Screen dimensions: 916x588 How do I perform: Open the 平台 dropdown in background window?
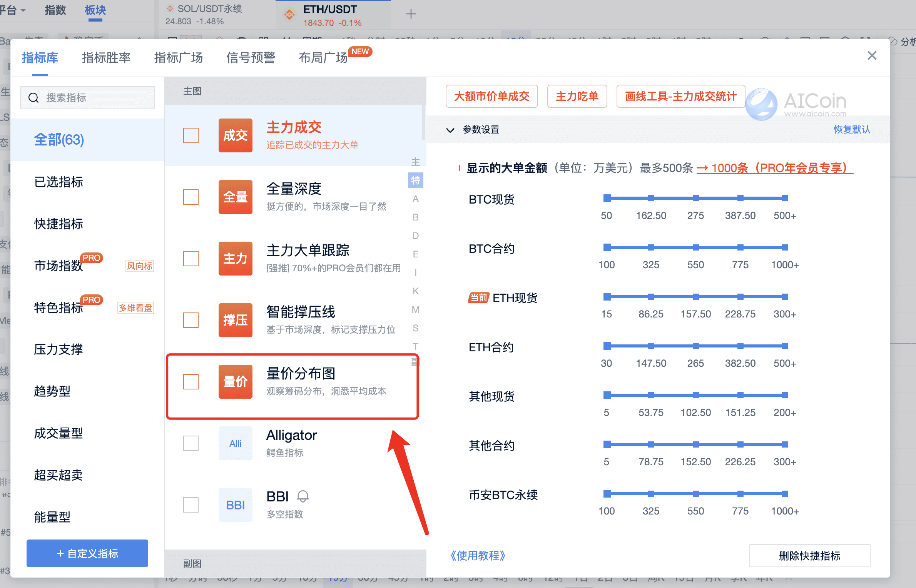pyautogui.click(x=13, y=10)
